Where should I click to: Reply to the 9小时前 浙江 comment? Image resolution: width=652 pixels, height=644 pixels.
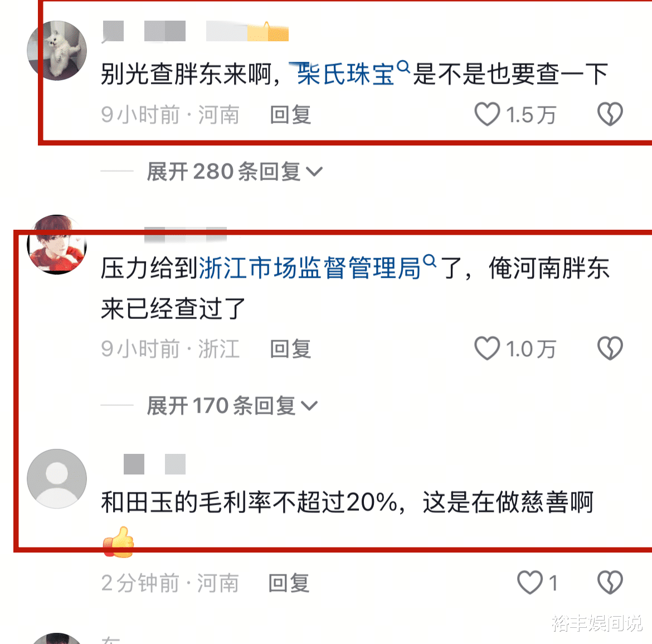tap(290, 348)
